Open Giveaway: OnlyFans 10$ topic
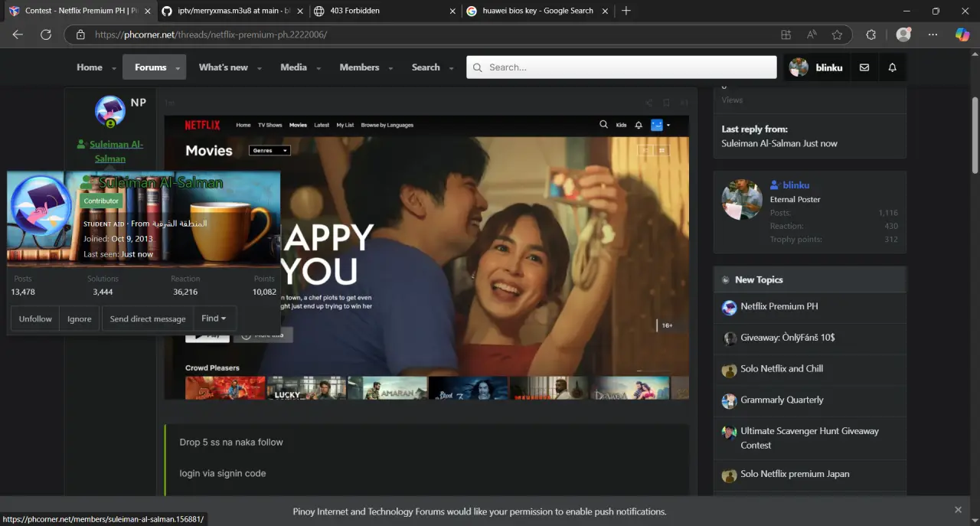Screen dimensions: 980x526 click(787, 338)
